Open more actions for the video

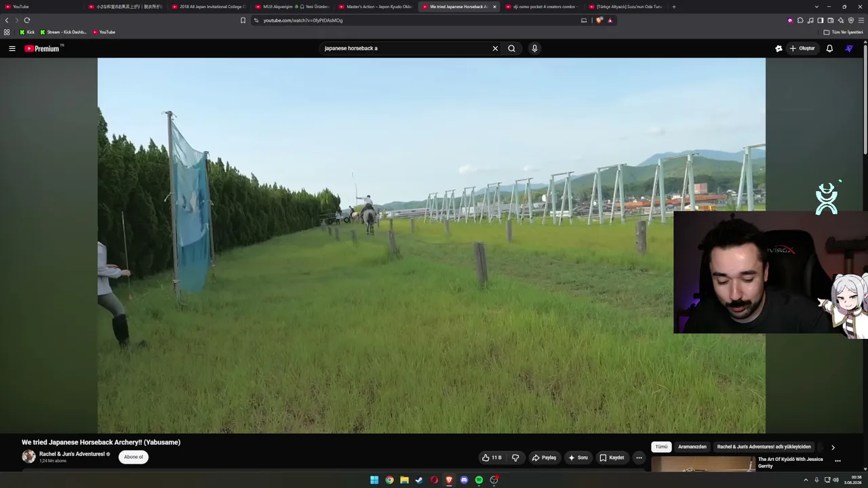pyautogui.click(x=639, y=457)
